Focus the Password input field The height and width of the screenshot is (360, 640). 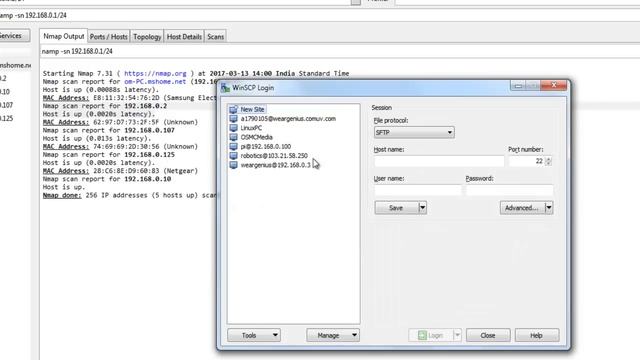click(x=509, y=190)
